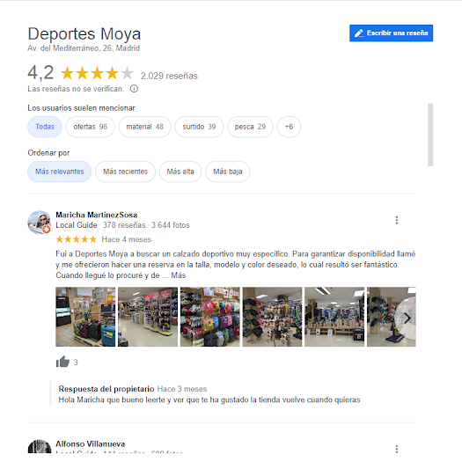Screen dimensions: 462x476
Task: Filter reviews by 'ofertas' keyword
Action: (x=91, y=127)
